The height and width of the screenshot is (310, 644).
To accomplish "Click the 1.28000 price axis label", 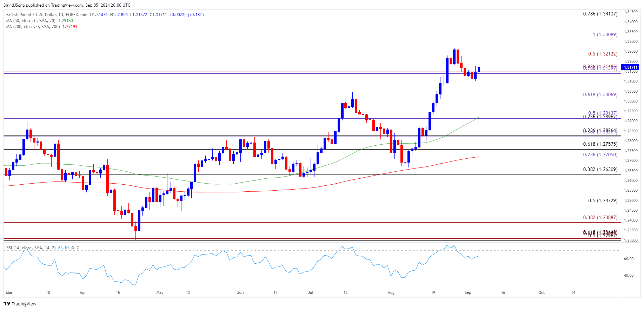I will tap(631, 141).
